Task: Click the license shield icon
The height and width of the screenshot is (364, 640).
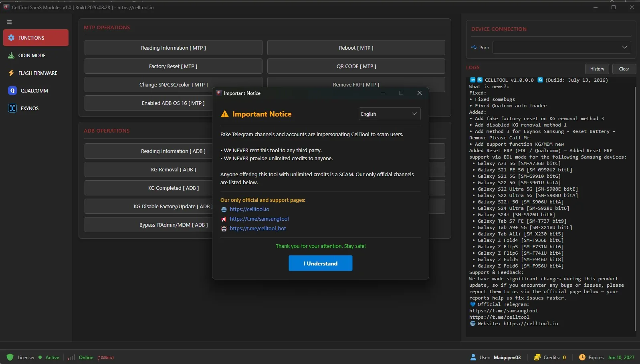Action: tap(10, 357)
